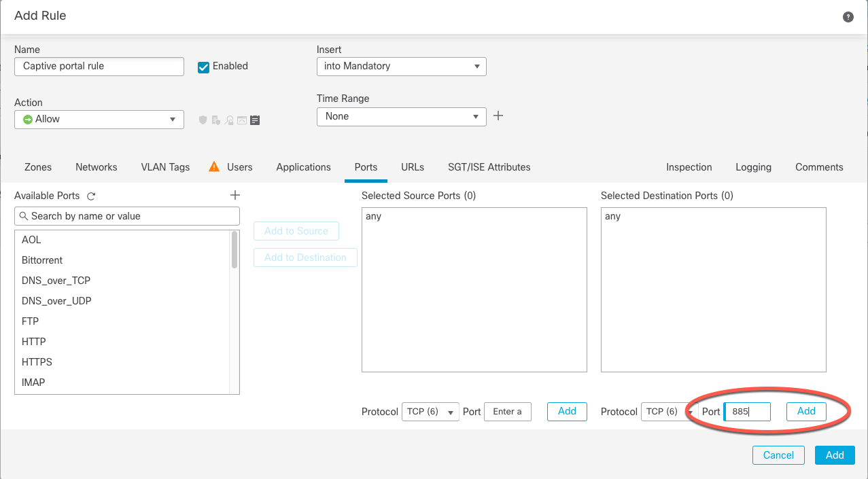This screenshot has width=868, height=479.
Task: Switch to the URLs tab
Action: click(x=412, y=167)
